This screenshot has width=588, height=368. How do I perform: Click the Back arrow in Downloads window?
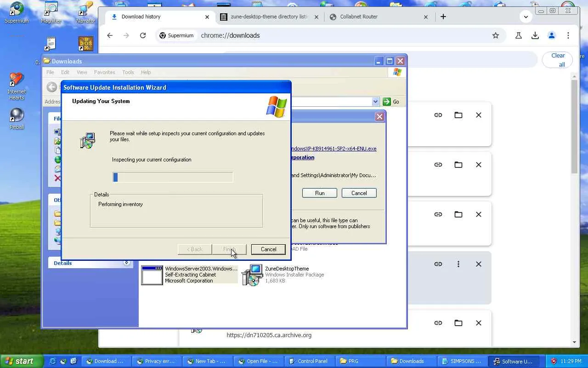[x=52, y=87]
